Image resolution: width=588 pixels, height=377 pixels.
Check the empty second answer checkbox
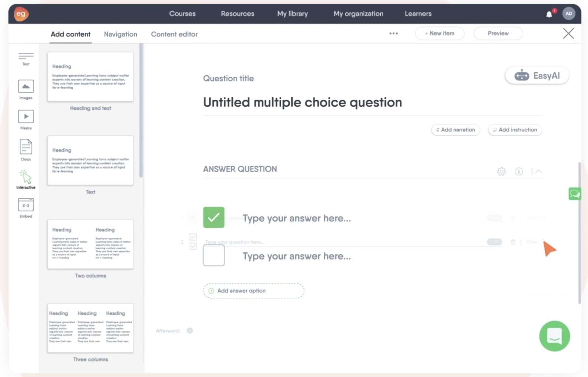(x=214, y=255)
